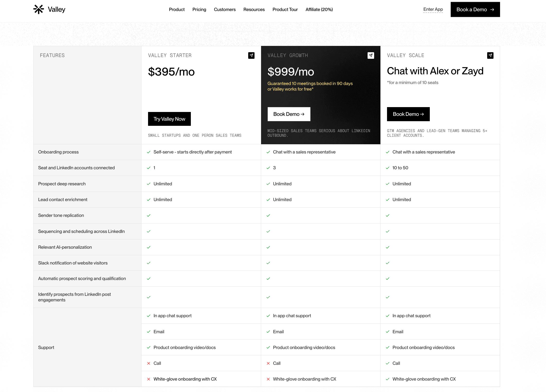Screen dimensions: 546x392
Task: Click red X beside White-glove onboarding in Growth
Action: pos(268,379)
